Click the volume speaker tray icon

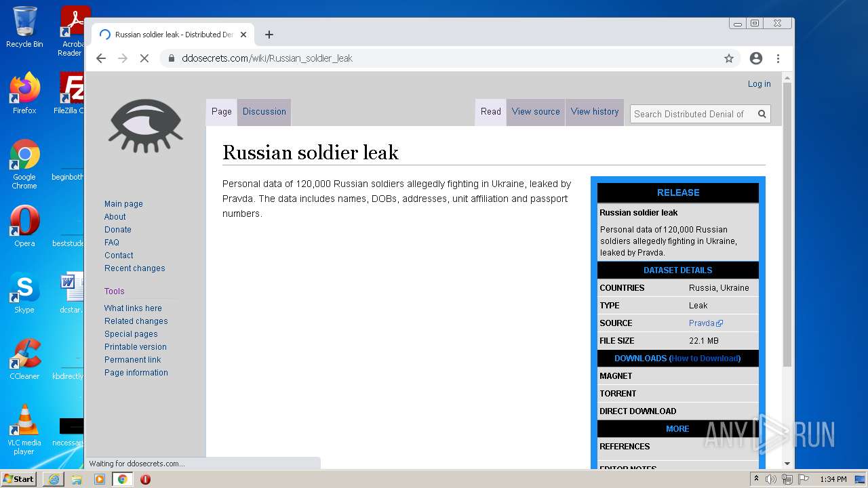click(x=771, y=479)
